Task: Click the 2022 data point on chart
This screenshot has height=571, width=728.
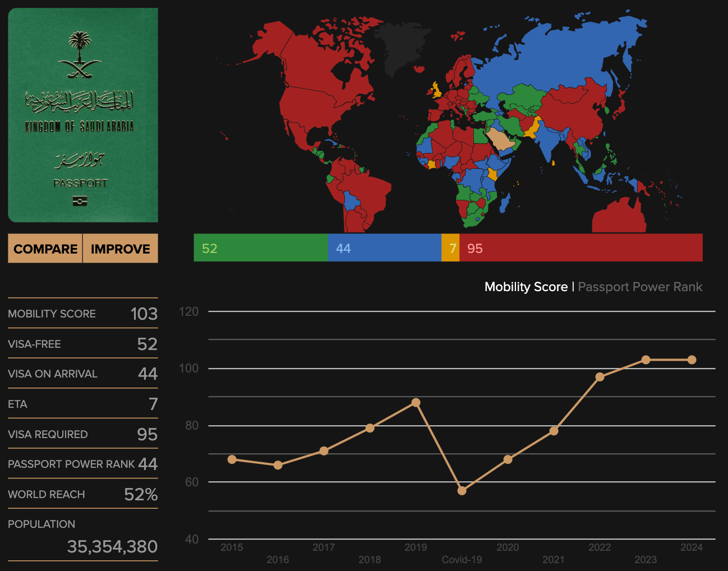Action: point(600,377)
